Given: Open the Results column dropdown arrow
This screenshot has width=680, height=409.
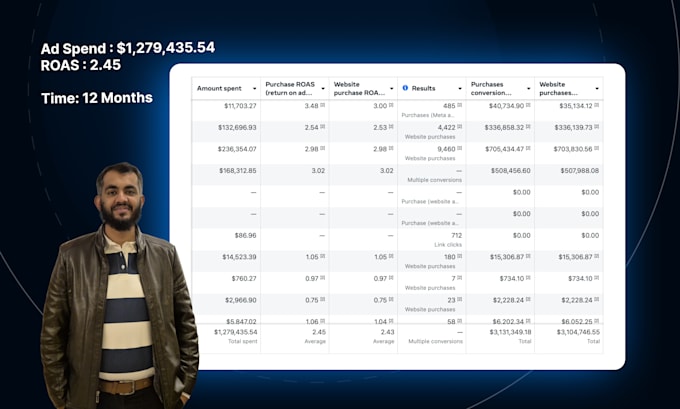Looking at the screenshot, I should tap(460, 88).
